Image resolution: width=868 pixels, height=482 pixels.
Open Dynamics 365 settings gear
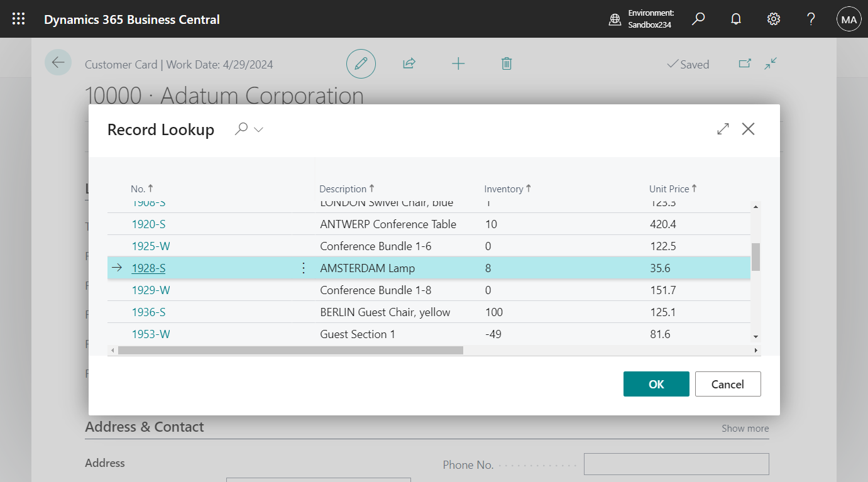[x=773, y=19]
